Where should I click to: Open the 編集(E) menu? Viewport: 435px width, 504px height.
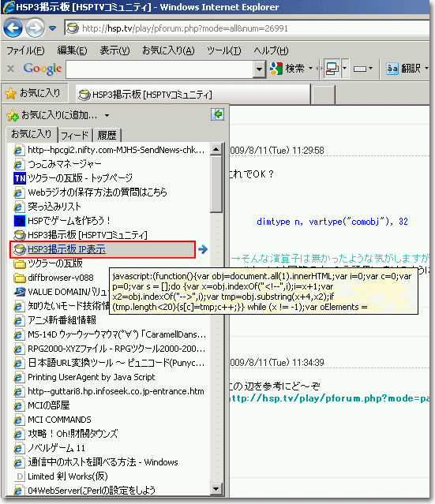[x=72, y=50]
